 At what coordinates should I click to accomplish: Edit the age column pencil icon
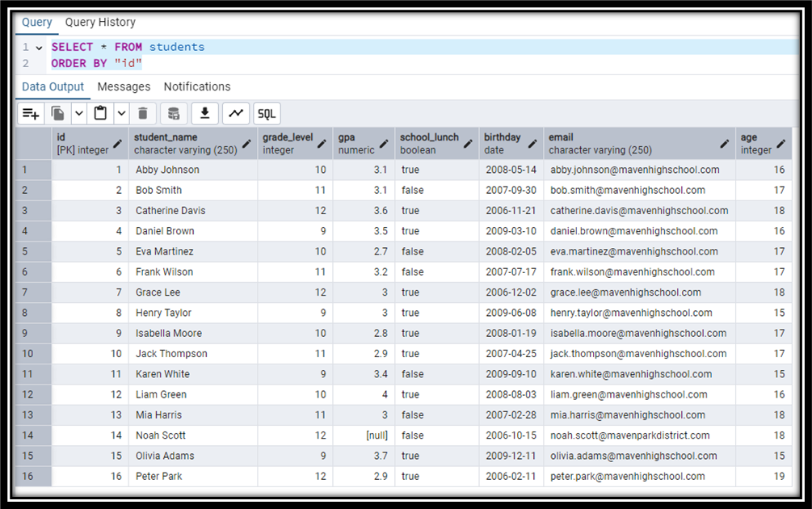(x=781, y=144)
